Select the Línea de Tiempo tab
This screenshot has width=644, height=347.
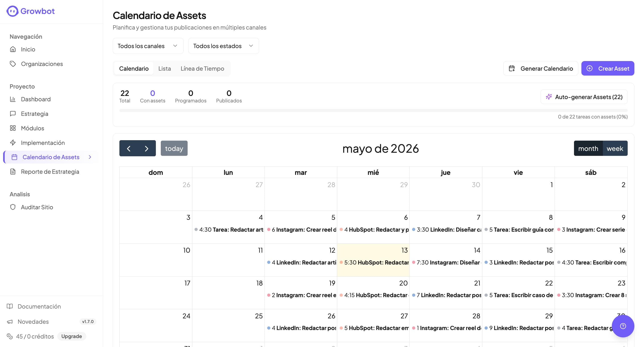pos(202,68)
